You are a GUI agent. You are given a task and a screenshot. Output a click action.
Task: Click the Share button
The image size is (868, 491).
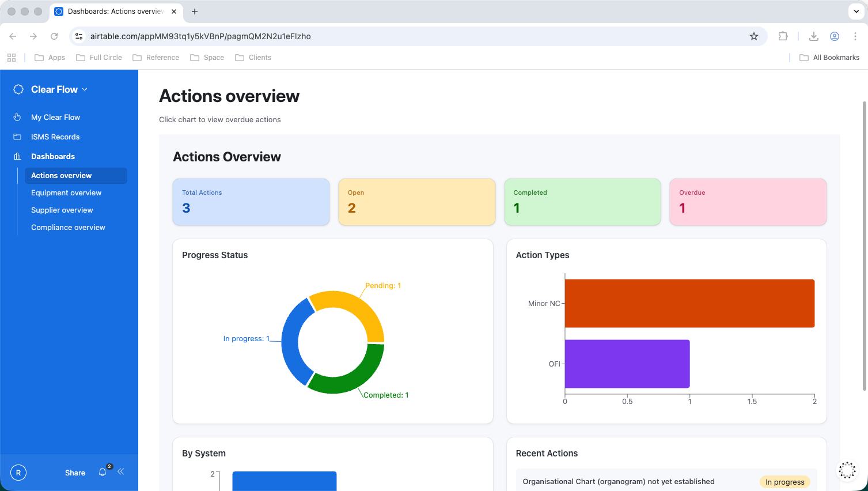click(x=75, y=473)
